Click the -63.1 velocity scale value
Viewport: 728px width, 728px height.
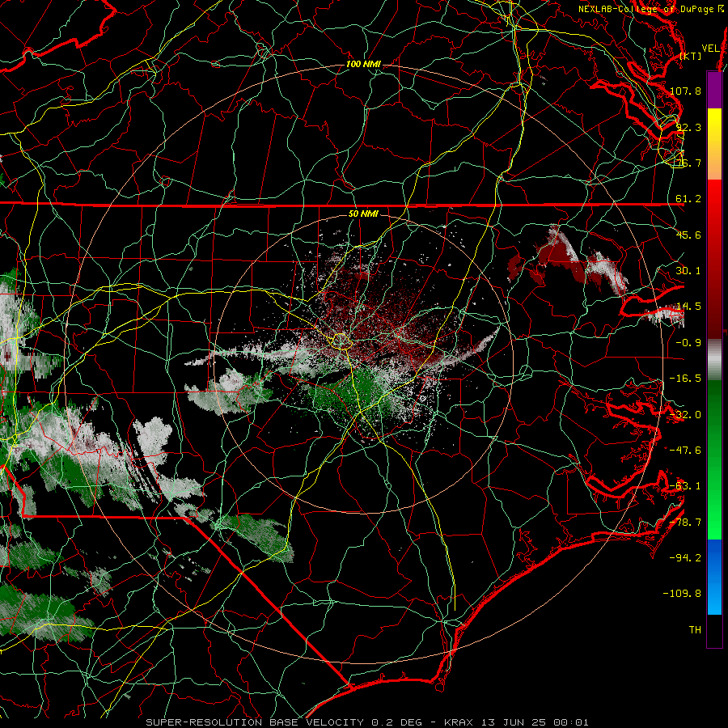pyautogui.click(x=685, y=486)
